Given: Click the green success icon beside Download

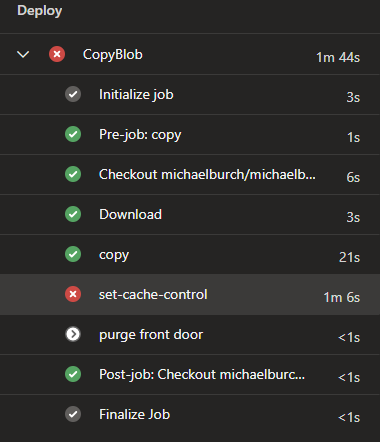Looking at the screenshot, I should 73,214.
